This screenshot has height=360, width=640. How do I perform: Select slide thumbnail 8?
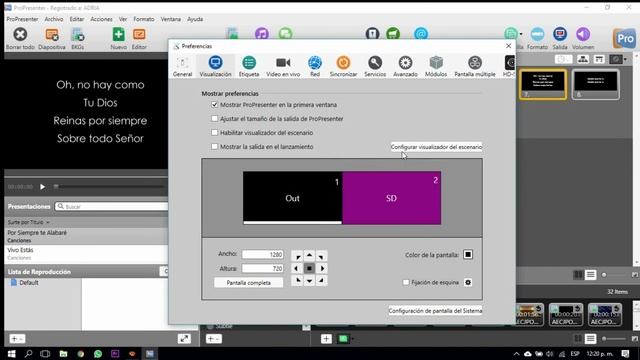tap(596, 84)
